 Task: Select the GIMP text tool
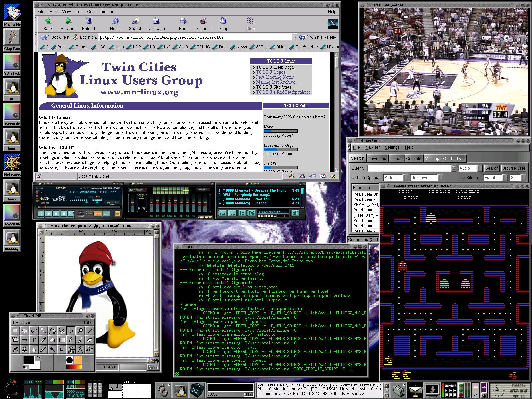coord(34,340)
